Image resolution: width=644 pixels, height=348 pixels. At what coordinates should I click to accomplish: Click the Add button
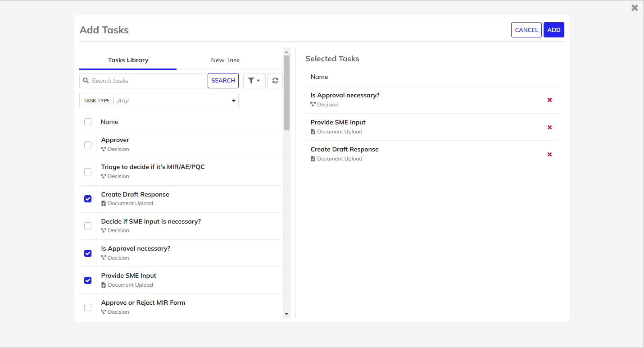(554, 30)
